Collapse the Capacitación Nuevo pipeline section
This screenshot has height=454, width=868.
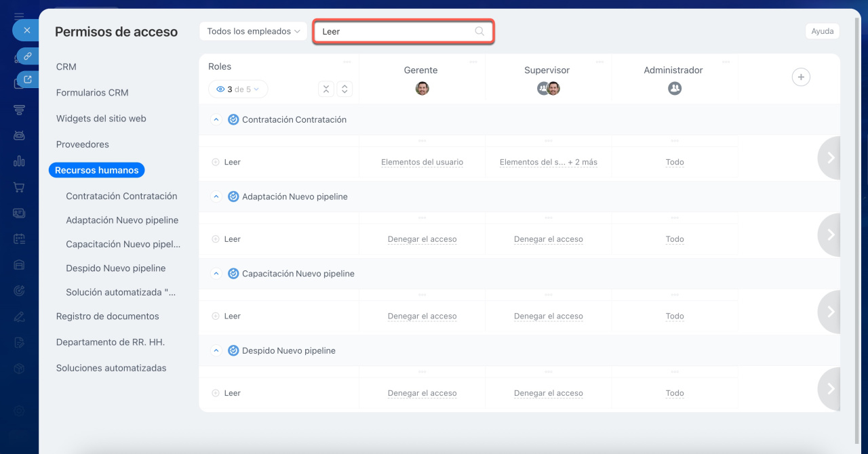coord(216,274)
